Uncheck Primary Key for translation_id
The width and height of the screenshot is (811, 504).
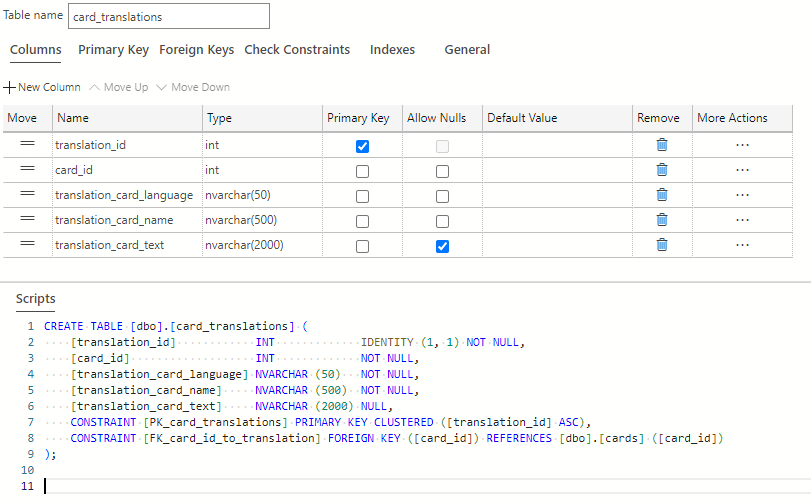[363, 146]
